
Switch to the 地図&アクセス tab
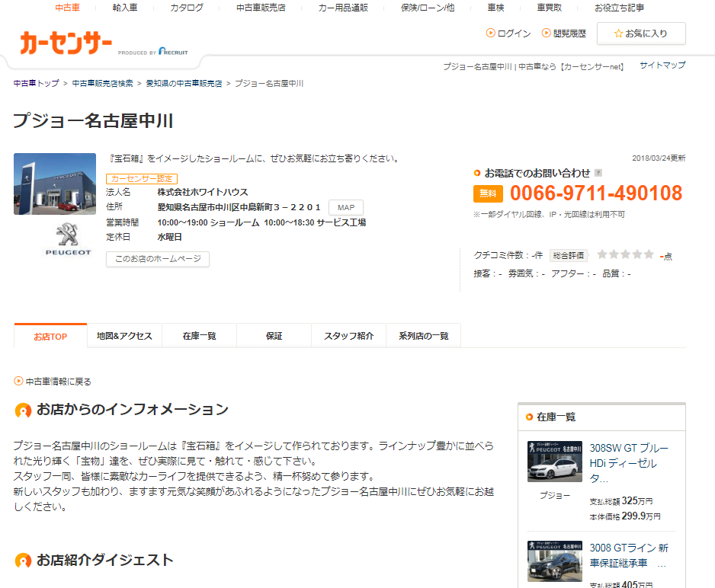click(124, 336)
